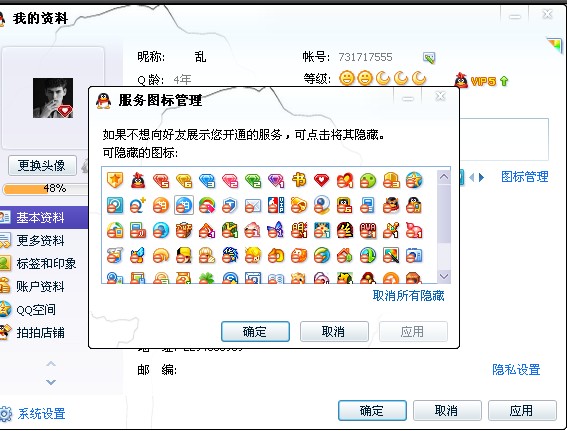Click the 48% profile completion progress bar
The image size is (567, 431).
[x=46, y=189]
